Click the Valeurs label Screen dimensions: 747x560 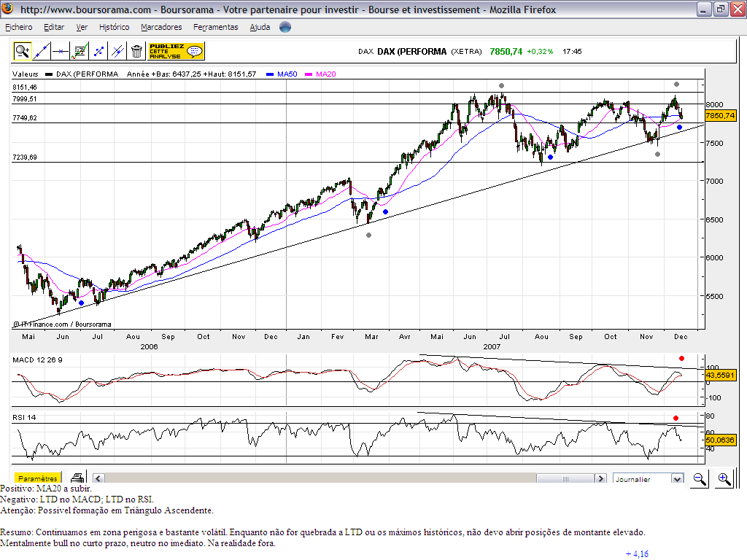pyautogui.click(x=26, y=74)
